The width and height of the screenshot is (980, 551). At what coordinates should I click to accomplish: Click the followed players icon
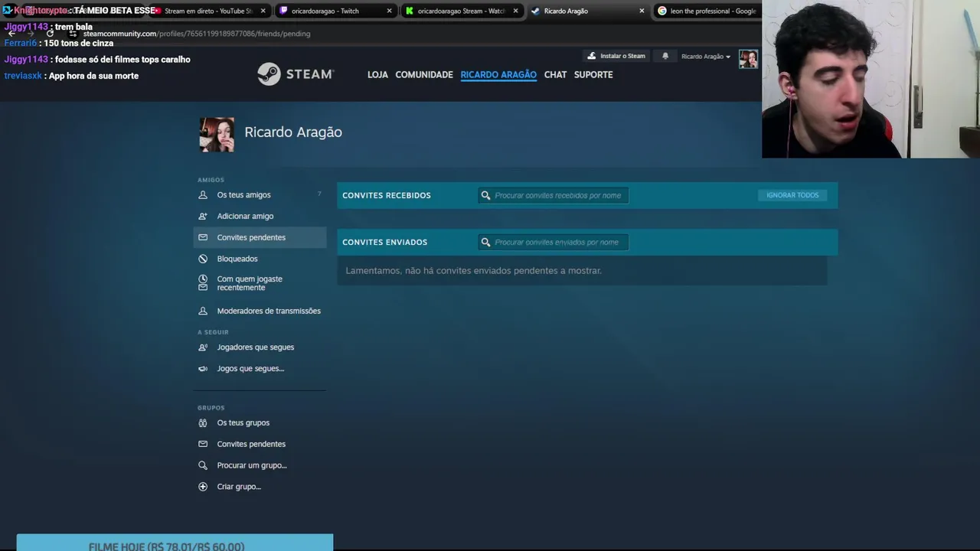pyautogui.click(x=203, y=347)
